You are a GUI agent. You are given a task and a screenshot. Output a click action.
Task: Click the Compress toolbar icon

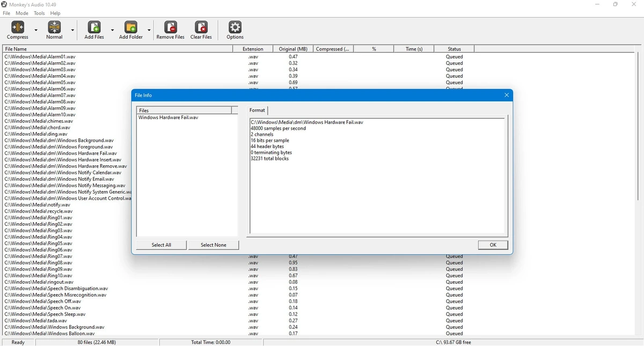pos(18,27)
